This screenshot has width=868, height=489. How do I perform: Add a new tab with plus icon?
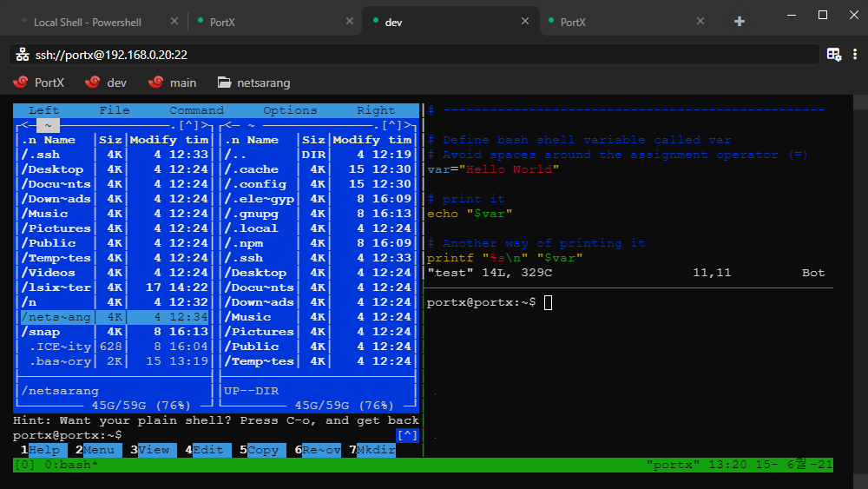coord(739,22)
